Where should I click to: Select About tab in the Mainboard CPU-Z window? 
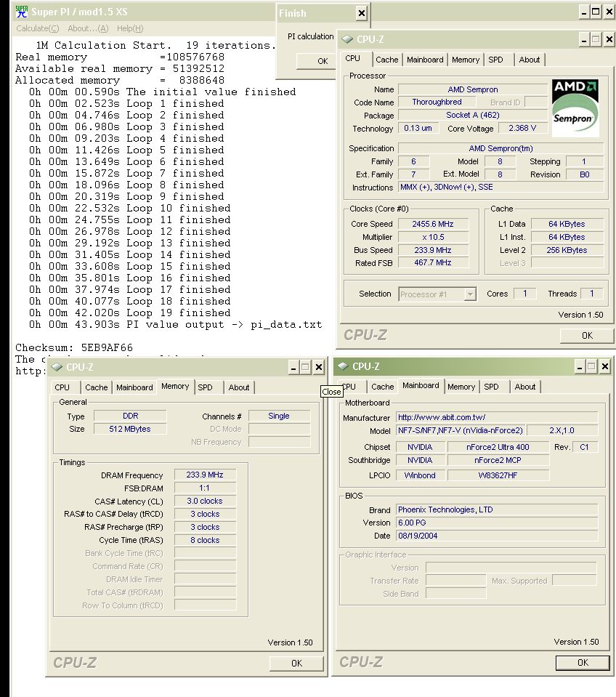click(525, 387)
